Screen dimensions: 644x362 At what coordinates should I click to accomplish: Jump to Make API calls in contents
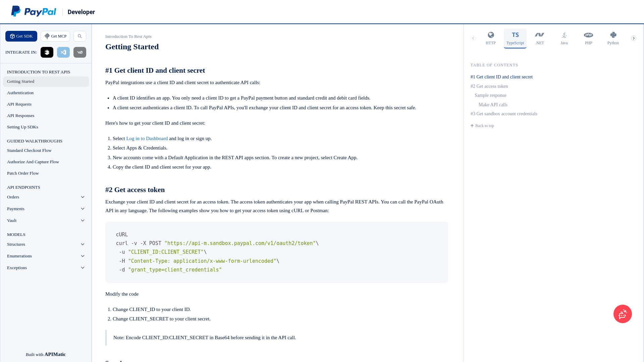click(493, 105)
